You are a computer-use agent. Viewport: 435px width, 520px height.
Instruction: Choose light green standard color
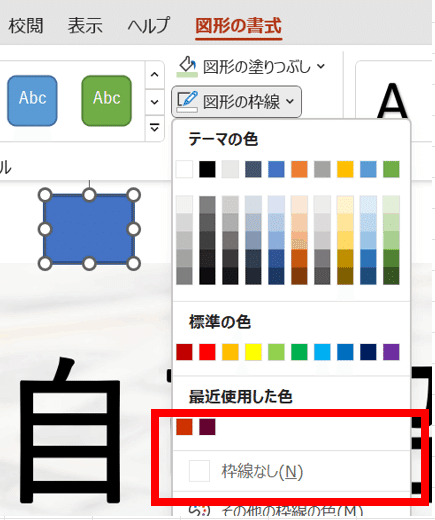[x=276, y=352]
